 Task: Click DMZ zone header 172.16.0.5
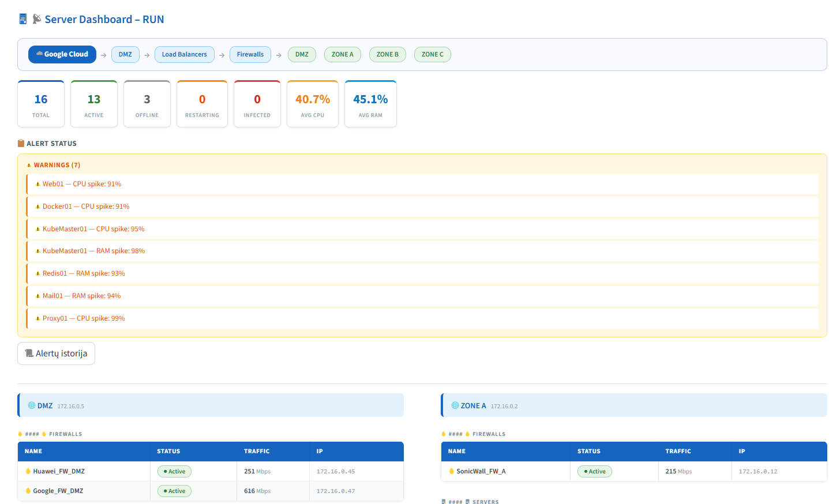(x=211, y=405)
